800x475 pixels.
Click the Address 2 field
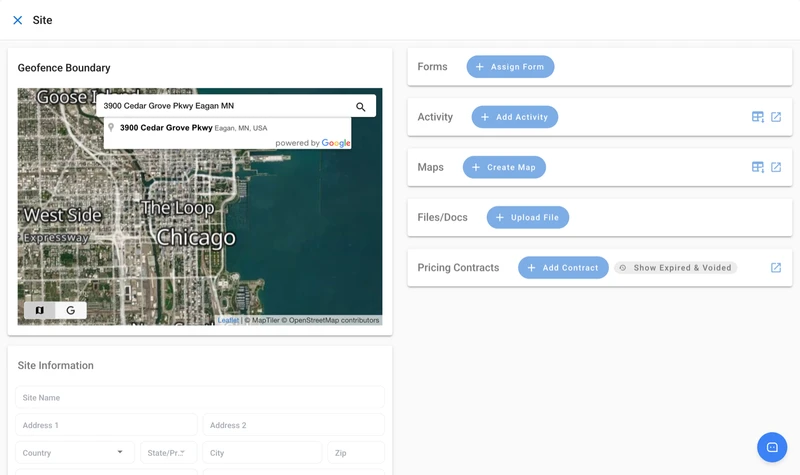point(293,425)
